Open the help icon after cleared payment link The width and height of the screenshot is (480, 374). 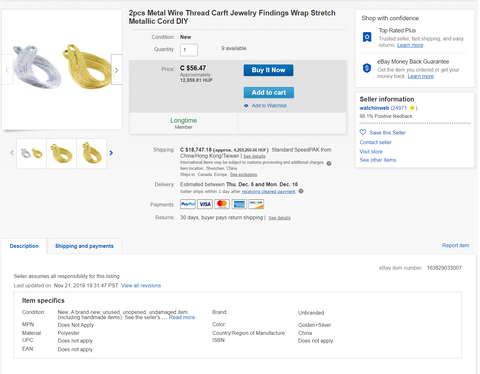click(301, 191)
